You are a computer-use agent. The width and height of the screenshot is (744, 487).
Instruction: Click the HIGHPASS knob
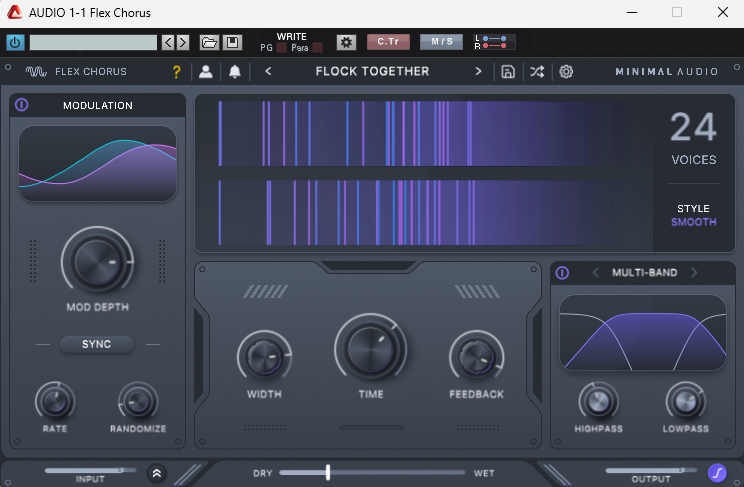[x=598, y=402]
